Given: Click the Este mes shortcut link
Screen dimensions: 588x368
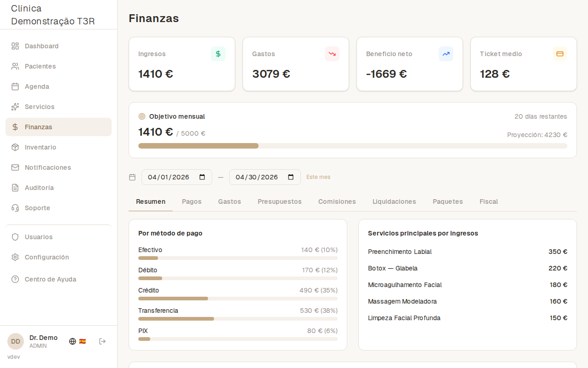Looking at the screenshot, I should [318, 177].
